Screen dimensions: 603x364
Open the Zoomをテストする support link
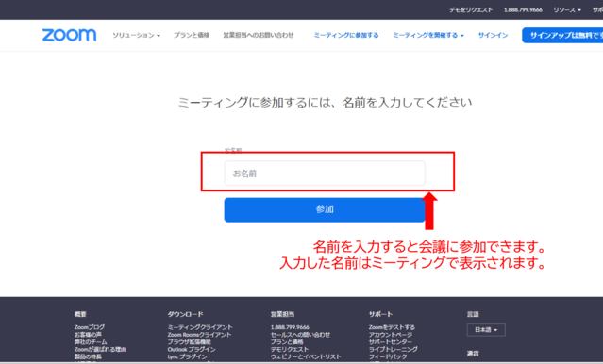[x=392, y=327]
